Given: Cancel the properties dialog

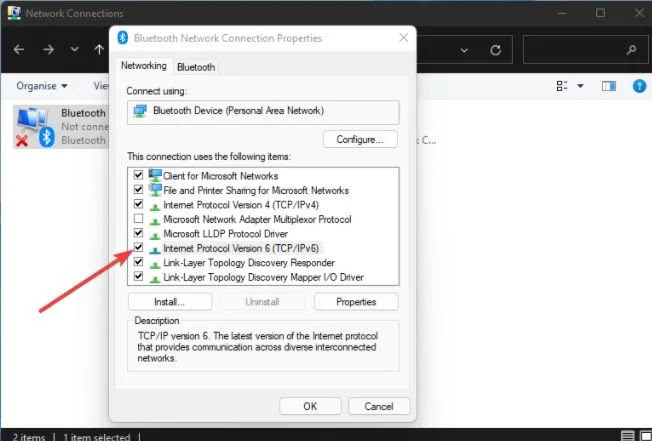Looking at the screenshot, I should pyautogui.click(x=379, y=406).
